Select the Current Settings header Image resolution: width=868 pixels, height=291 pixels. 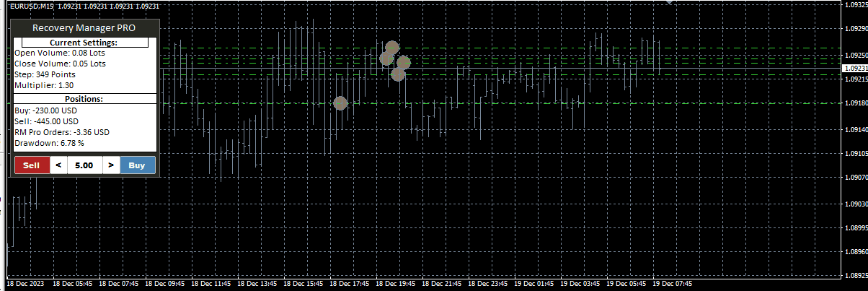(x=84, y=43)
